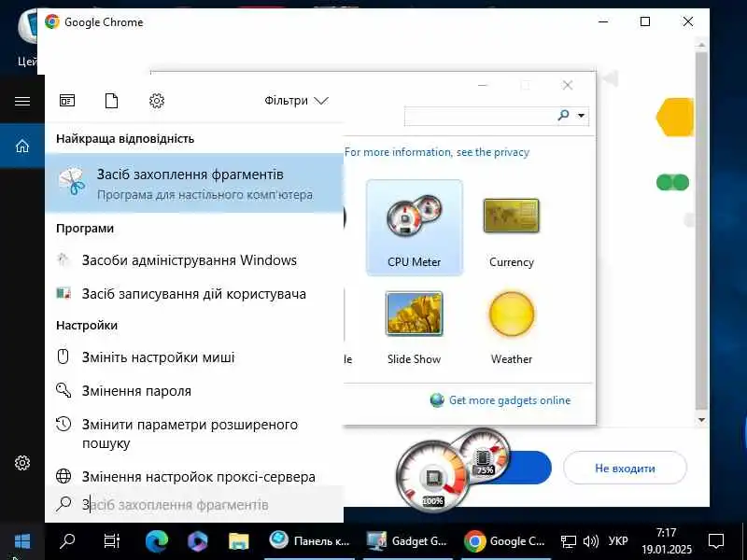
Task: Select the Weather gadget
Action: pyautogui.click(x=511, y=328)
